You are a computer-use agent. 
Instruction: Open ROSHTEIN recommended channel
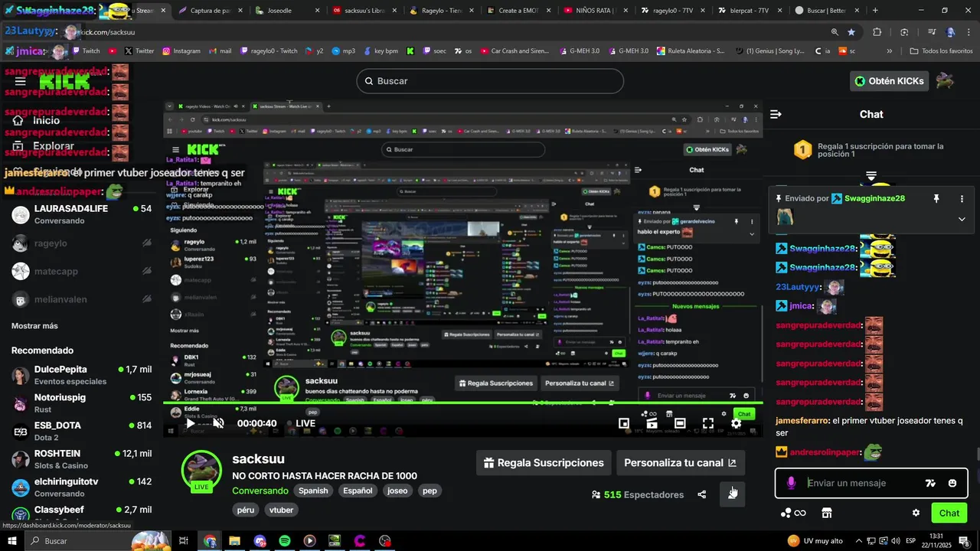[x=81, y=459]
